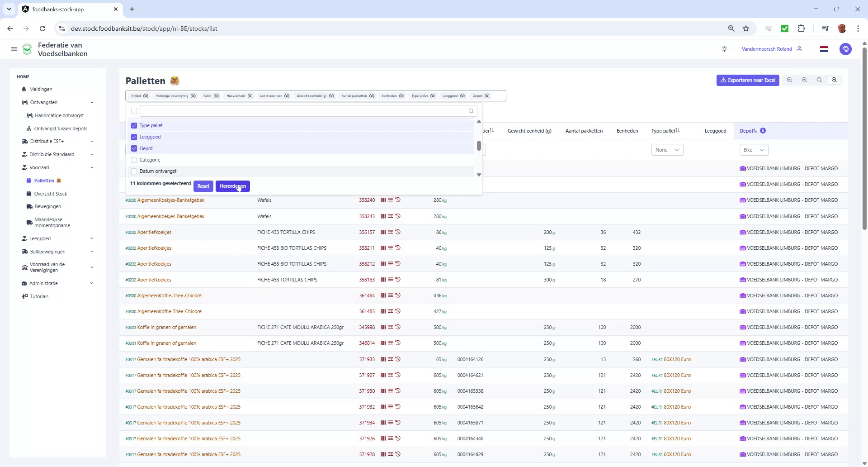Screen dimensions: 868x467
Task: Click the Reset button in the column selector
Action: click(203, 186)
